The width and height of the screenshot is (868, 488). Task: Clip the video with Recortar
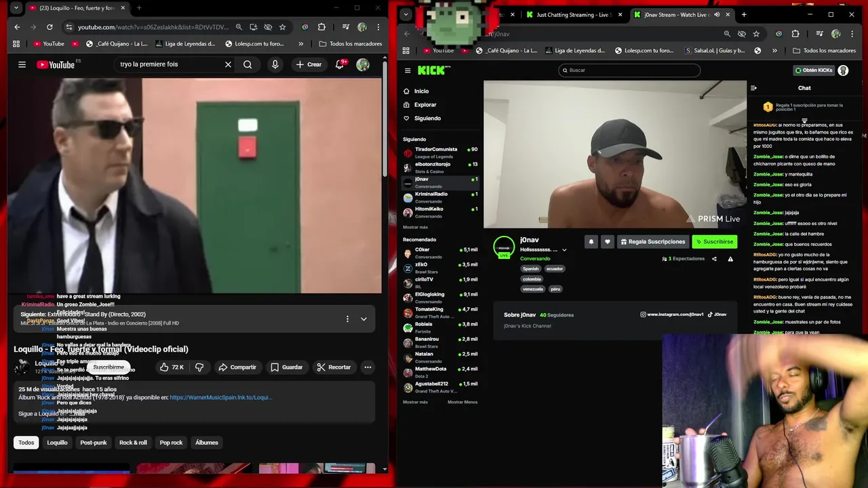[x=333, y=367]
